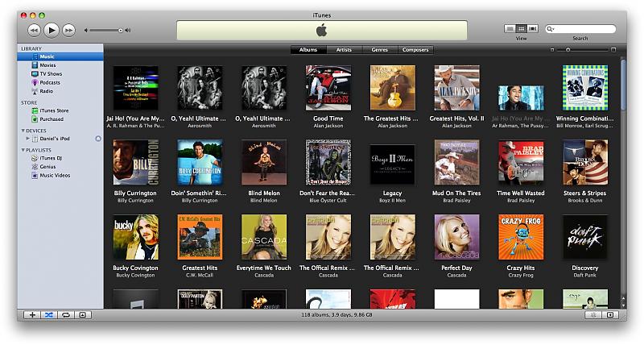Toggle shuffle playback
The height and width of the screenshot is (345, 644).
click(x=48, y=314)
